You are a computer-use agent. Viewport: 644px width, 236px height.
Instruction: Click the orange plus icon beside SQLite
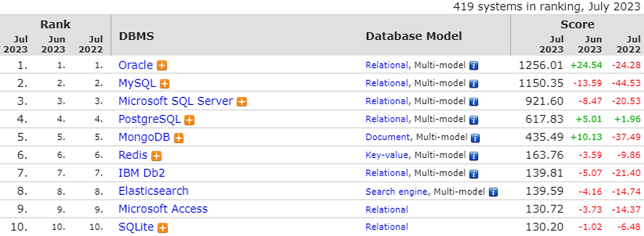pos(163,227)
